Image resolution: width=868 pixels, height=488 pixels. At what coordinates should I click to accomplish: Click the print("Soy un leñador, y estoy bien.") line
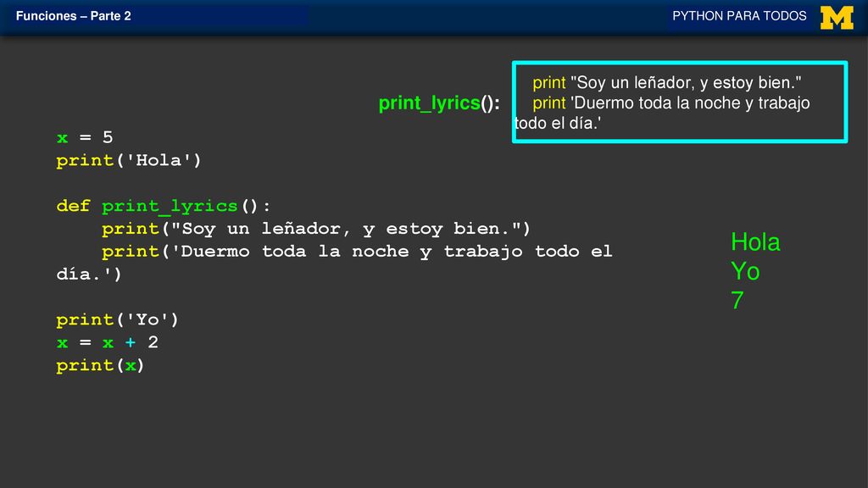click(x=316, y=229)
